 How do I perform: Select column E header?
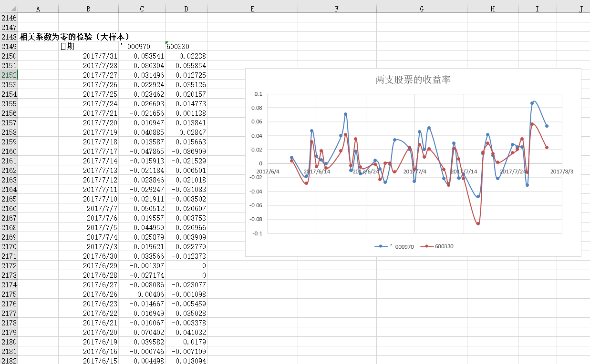253,9
